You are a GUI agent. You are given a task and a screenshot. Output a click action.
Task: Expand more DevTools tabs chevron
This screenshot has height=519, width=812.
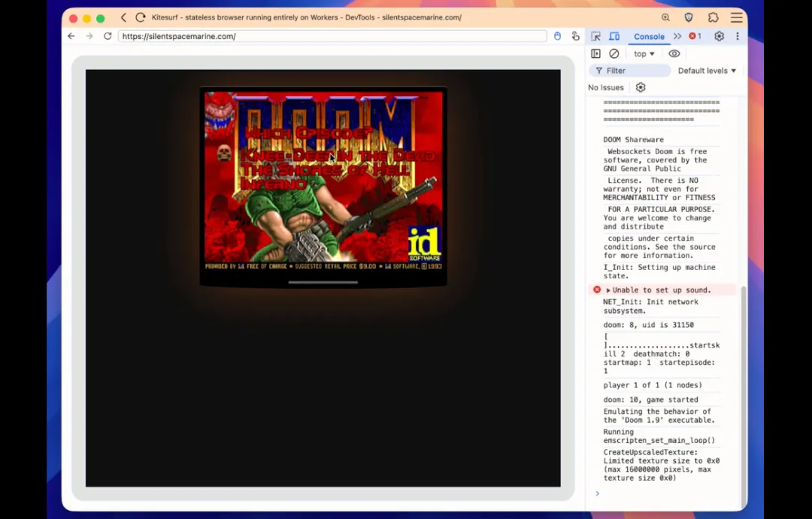coord(677,36)
